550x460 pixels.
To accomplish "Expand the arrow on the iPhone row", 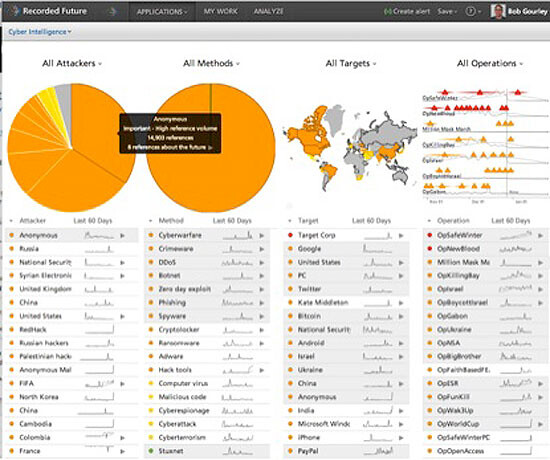I will coord(401,438).
